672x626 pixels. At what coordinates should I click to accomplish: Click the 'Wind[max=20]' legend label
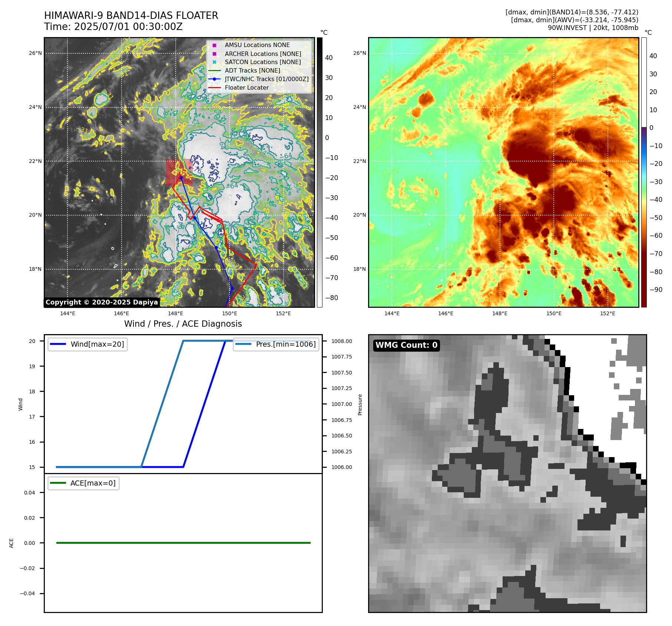97,344
